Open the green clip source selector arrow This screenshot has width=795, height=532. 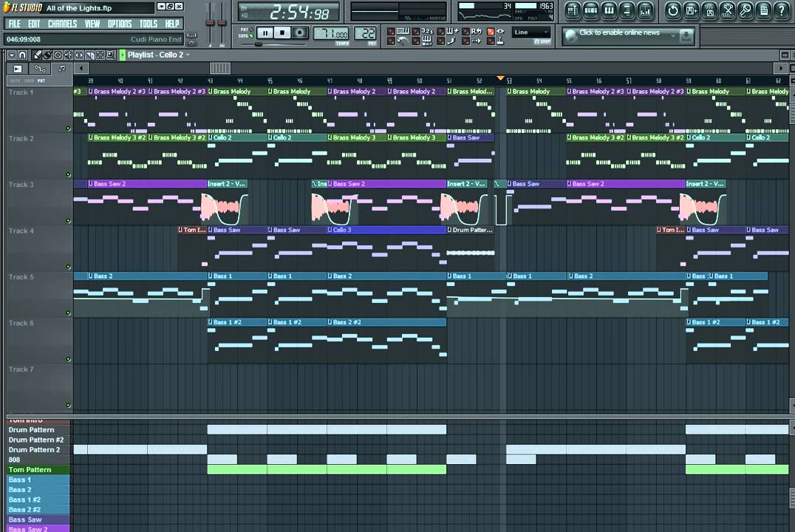point(122,55)
